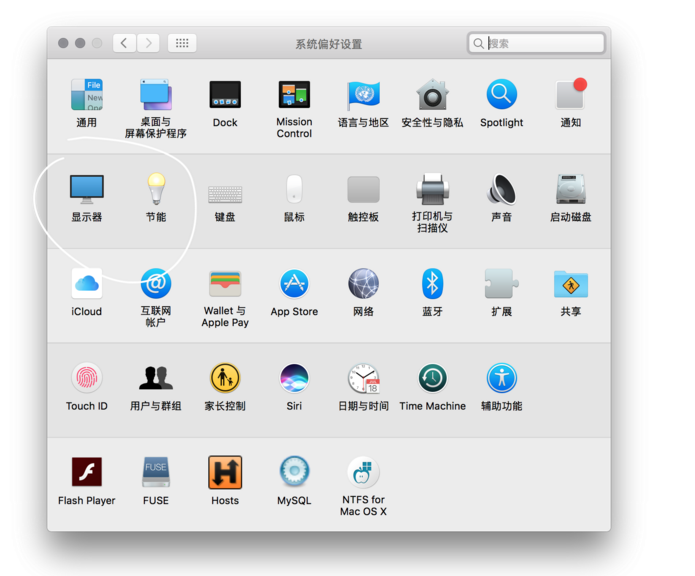The image size is (695, 576).
Task: Open the 声音 (Sound) preferences
Action: (x=501, y=190)
